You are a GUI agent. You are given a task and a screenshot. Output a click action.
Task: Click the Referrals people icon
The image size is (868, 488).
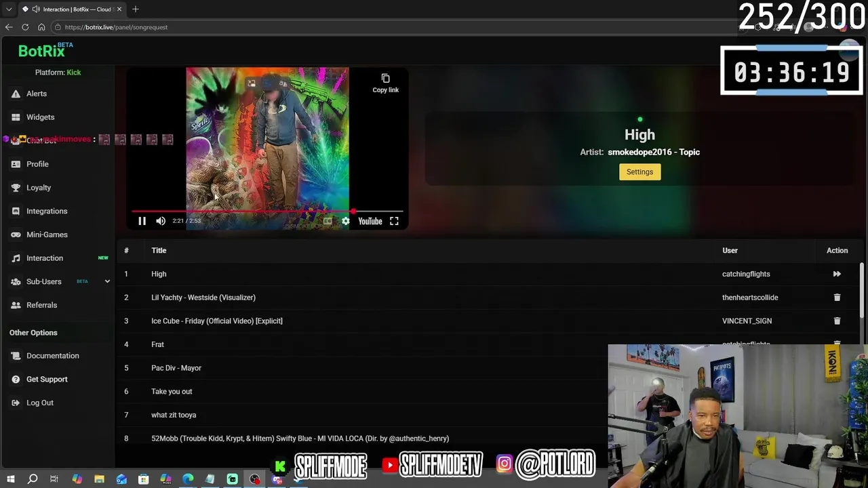point(16,305)
